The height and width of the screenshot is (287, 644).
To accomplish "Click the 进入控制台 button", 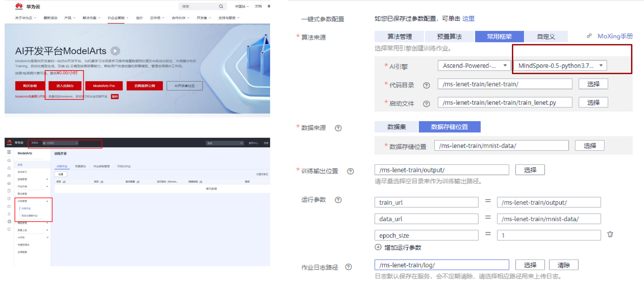I will click(x=65, y=86).
